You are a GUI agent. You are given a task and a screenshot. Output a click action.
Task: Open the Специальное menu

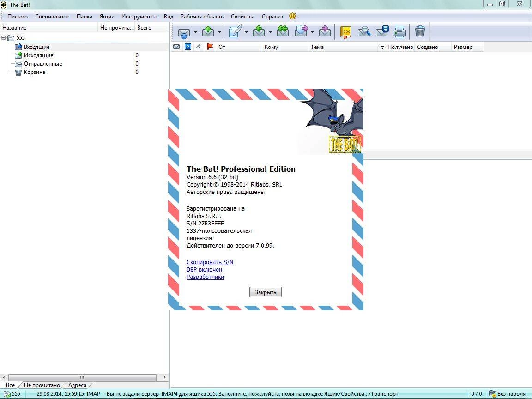[x=52, y=16]
